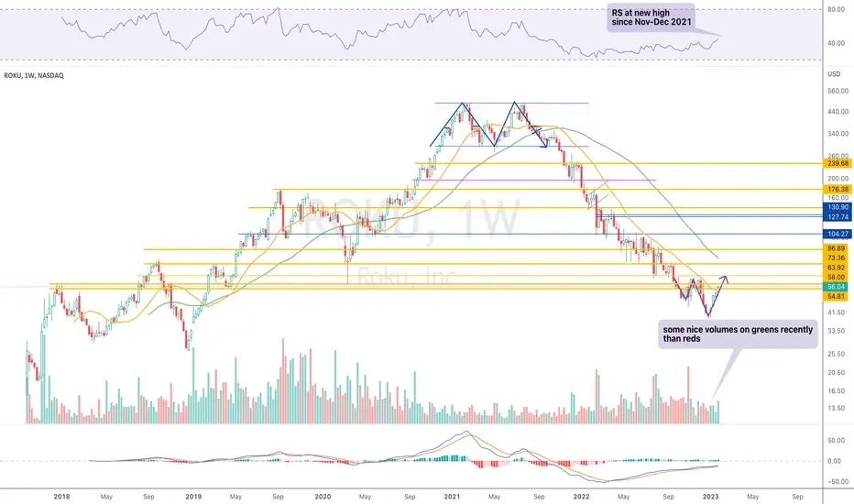Click the USD currency label on price axis
The height and width of the screenshot is (504, 854).
834,74
